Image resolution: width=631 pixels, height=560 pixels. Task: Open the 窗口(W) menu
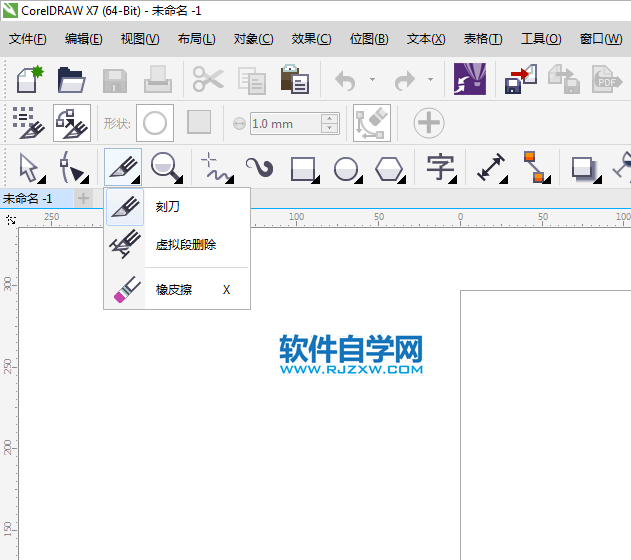pos(601,39)
